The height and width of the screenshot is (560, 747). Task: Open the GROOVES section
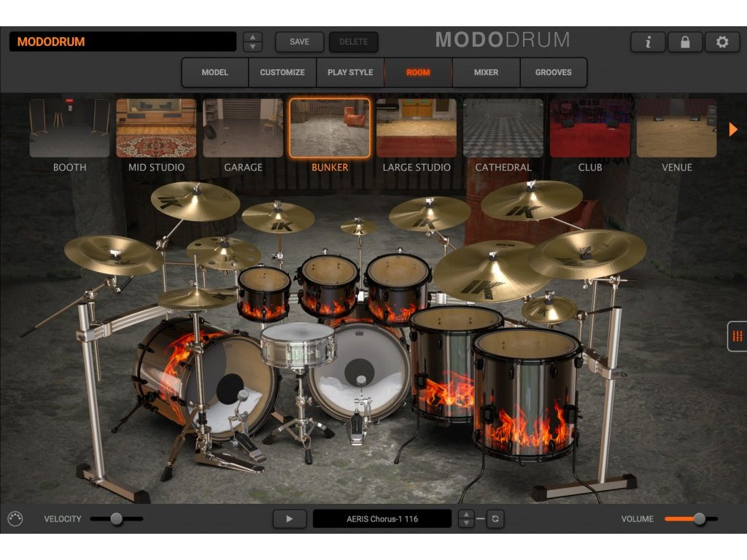tap(554, 72)
